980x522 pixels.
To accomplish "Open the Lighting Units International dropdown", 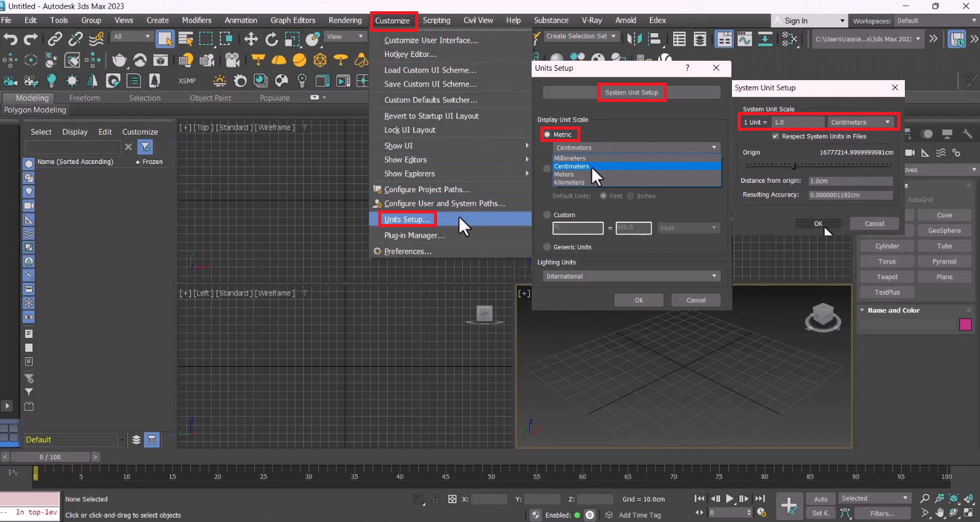I will click(631, 276).
